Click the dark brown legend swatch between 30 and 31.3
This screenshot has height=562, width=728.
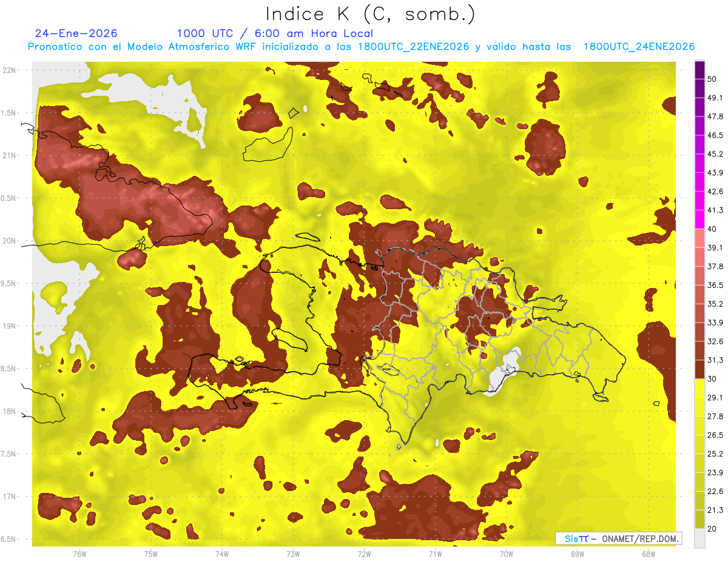click(x=699, y=370)
